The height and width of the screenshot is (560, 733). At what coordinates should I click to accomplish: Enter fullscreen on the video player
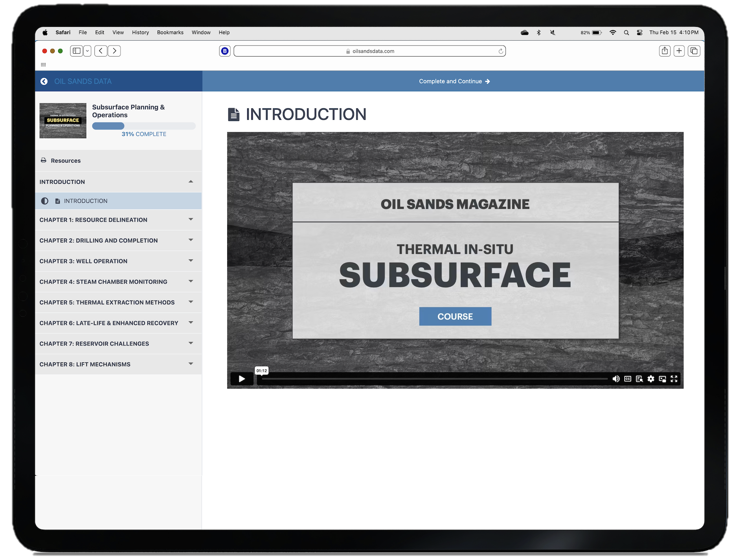674,379
